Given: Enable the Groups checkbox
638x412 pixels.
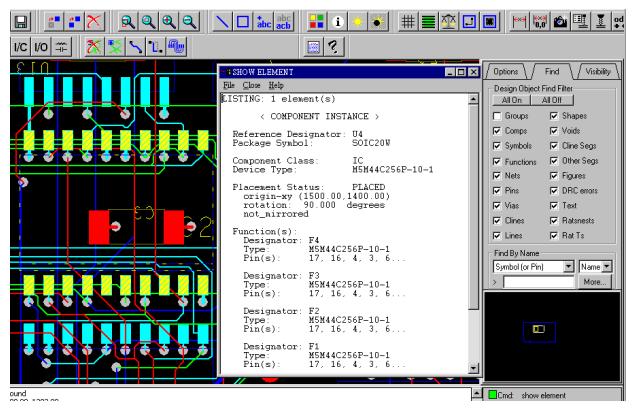Looking at the screenshot, I should (497, 116).
